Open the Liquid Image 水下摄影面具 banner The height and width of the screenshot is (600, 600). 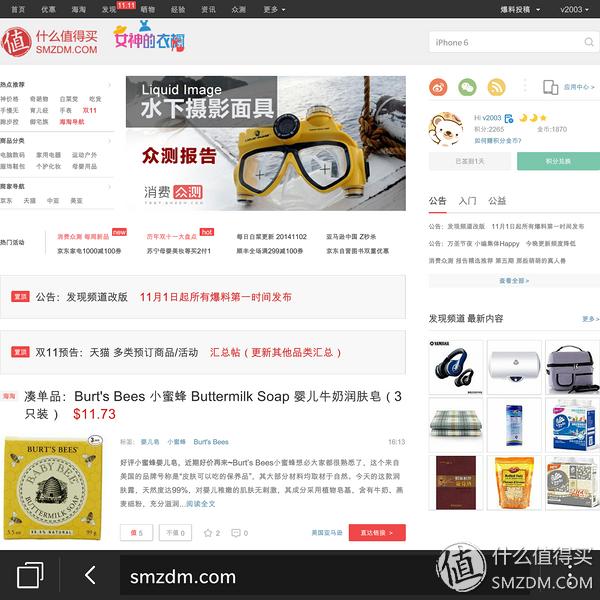266,143
